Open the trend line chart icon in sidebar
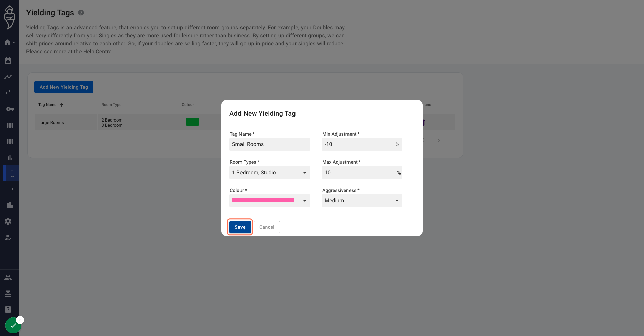 click(x=8, y=77)
